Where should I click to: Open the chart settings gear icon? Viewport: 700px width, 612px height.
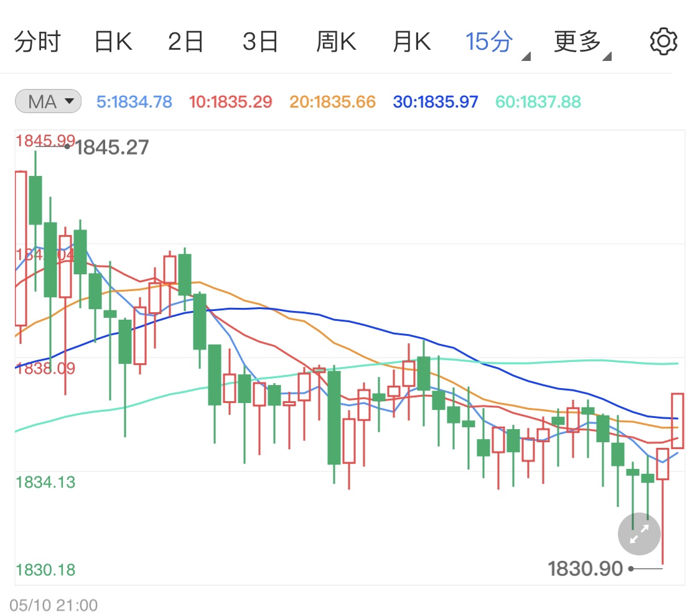point(663,42)
